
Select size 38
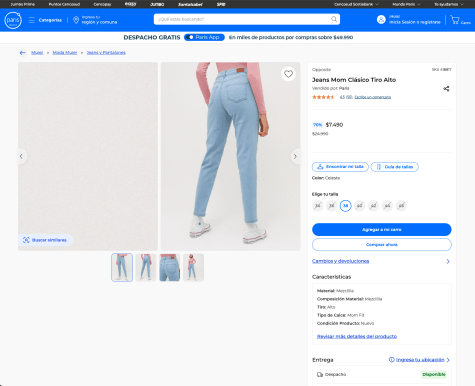(x=346, y=206)
